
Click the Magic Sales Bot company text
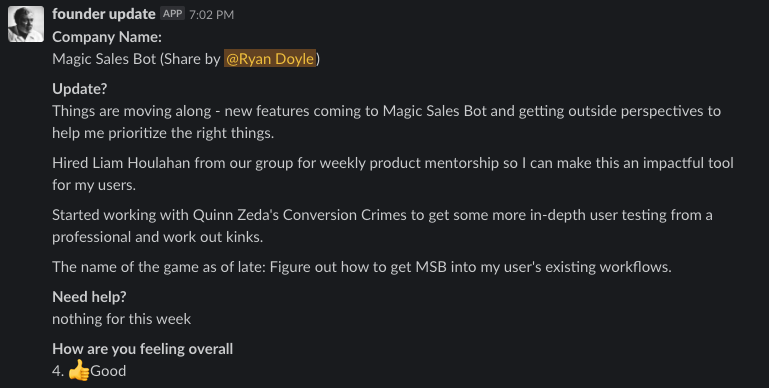[x=104, y=59]
